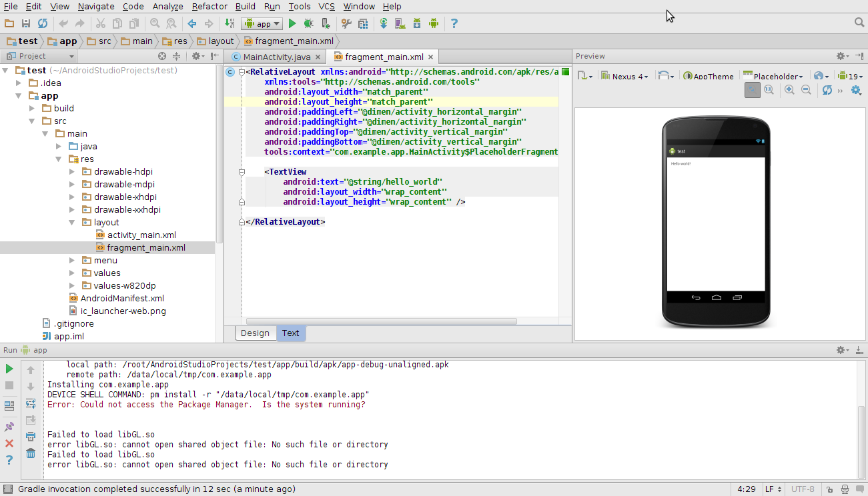Viewport: 868px width, 496px height.
Task: Open the Analyze menu
Action: click(x=167, y=6)
